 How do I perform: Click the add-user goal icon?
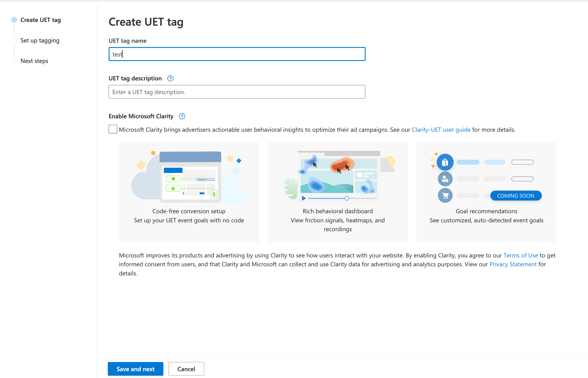point(445,179)
